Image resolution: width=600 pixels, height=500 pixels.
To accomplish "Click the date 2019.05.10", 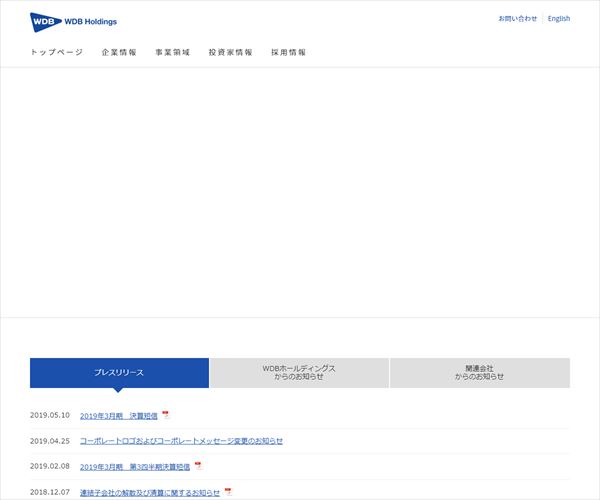I will pos(50,415).
